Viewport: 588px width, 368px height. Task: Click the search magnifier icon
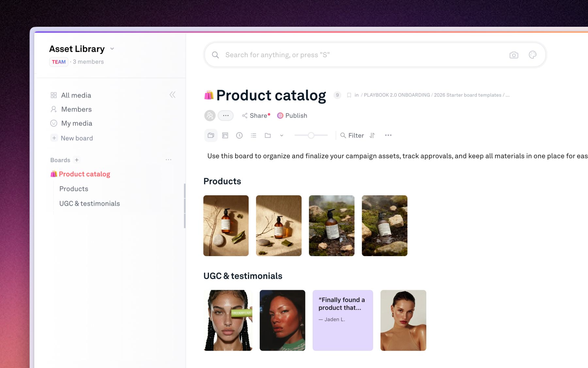tap(215, 55)
